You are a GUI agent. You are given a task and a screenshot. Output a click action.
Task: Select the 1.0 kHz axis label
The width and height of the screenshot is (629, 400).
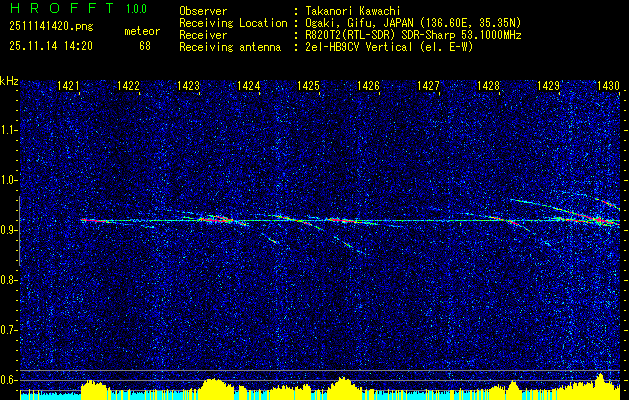(x=8, y=181)
